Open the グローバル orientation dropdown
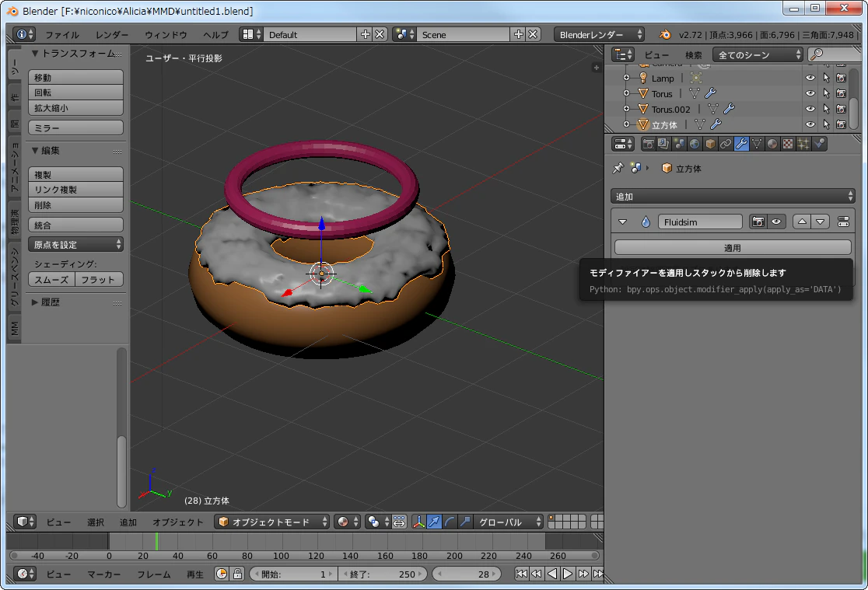 509,522
